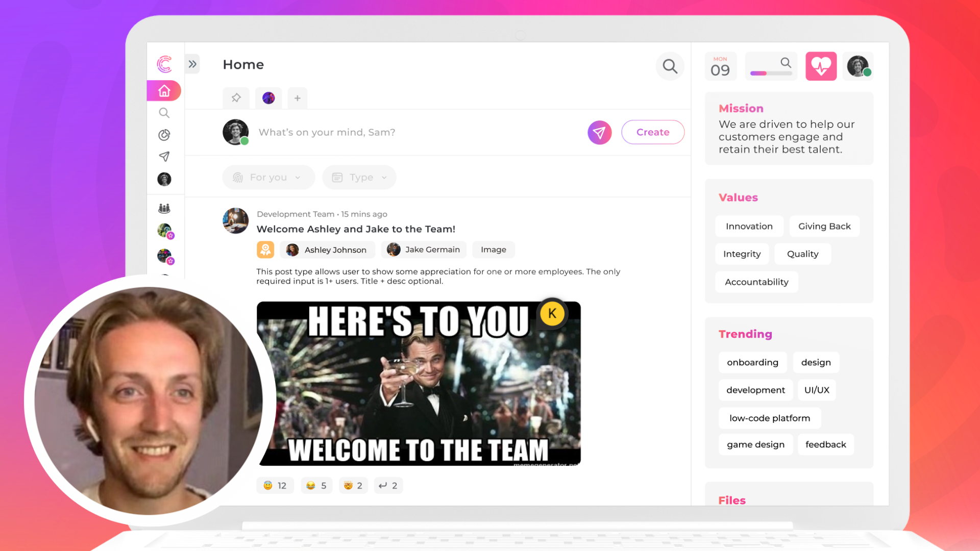Click the award badge icon on post

(x=265, y=249)
